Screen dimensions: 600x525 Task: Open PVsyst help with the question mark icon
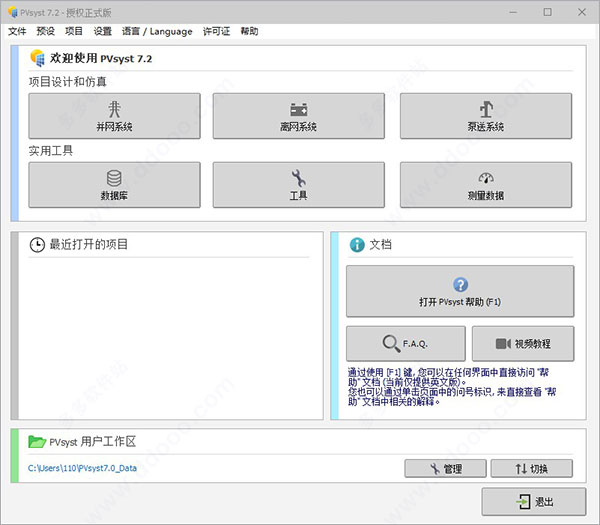click(460, 285)
